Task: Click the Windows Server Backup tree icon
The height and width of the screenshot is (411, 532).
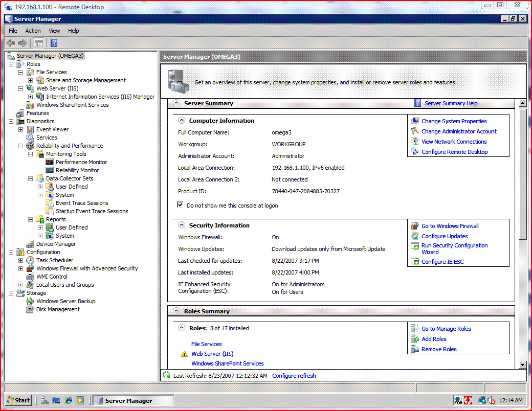Action: pyautogui.click(x=31, y=301)
